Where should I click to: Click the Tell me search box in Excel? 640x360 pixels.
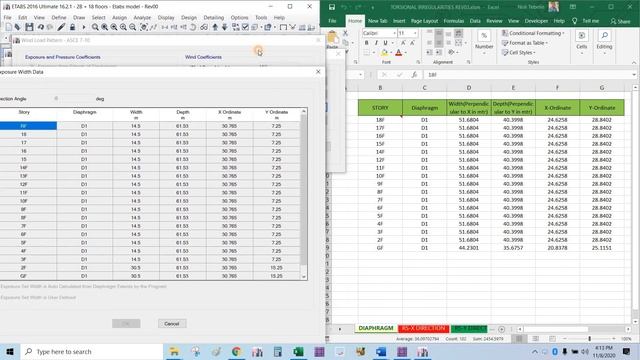point(590,21)
